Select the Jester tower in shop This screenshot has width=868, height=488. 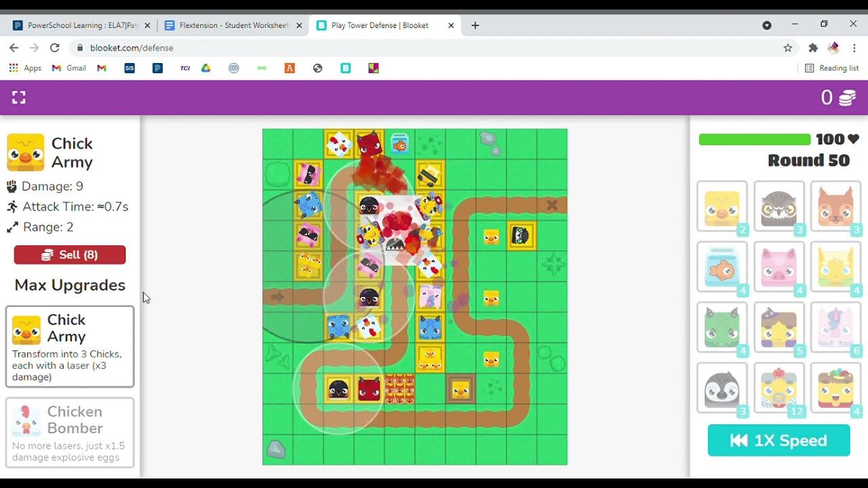(835, 388)
